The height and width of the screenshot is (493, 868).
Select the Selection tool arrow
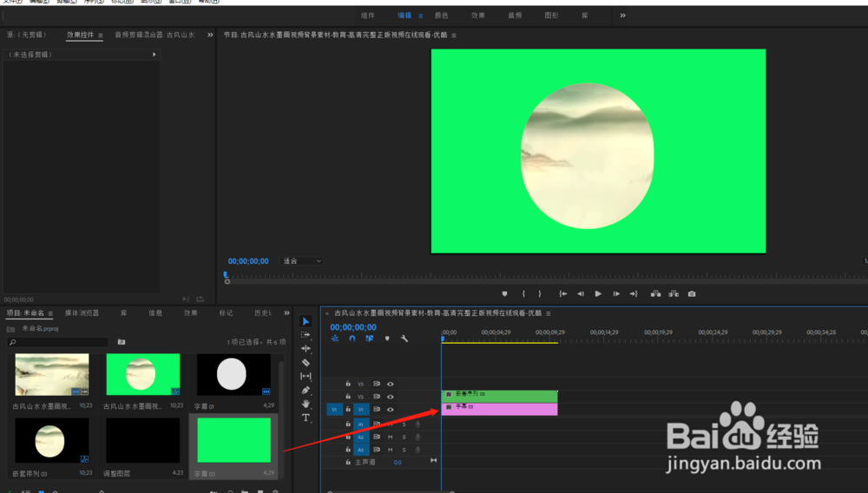306,321
